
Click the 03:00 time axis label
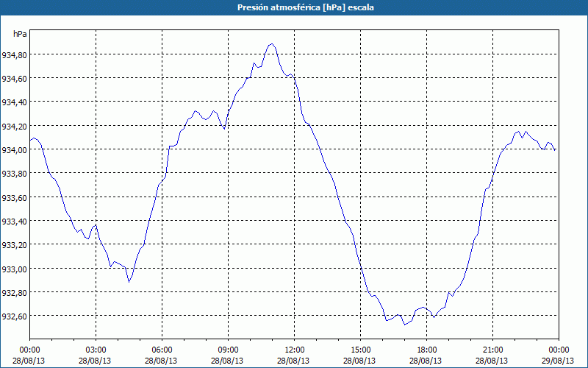tap(96, 350)
